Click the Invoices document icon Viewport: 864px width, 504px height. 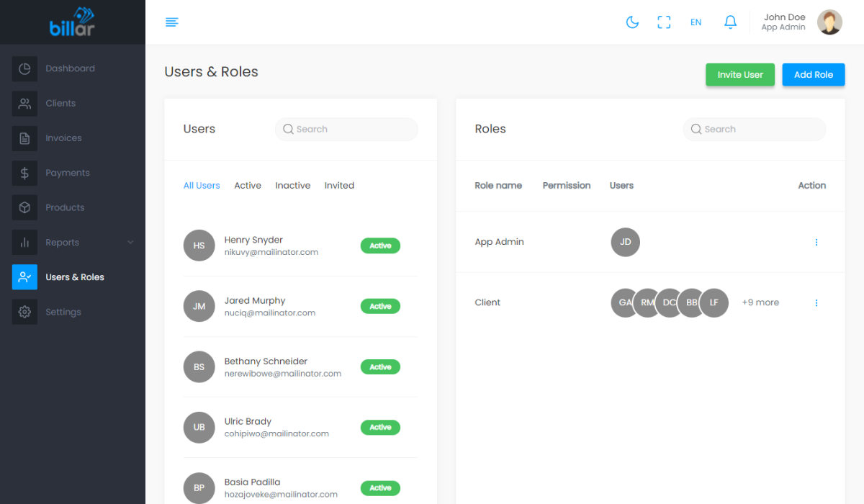pos(24,138)
